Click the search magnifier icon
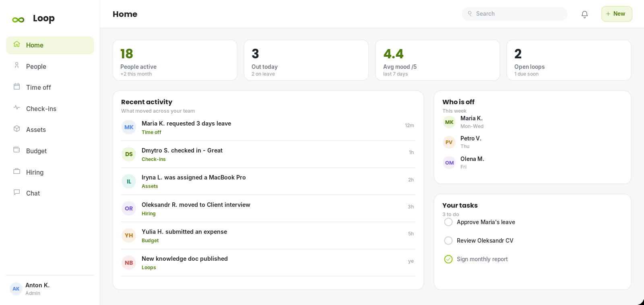Screen dimensions: 644x305 tap(470, 14)
